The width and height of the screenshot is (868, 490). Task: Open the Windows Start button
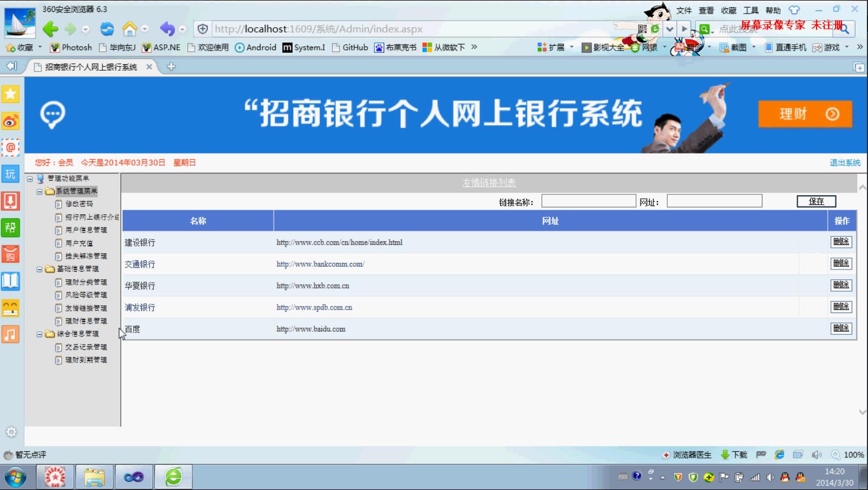15,477
